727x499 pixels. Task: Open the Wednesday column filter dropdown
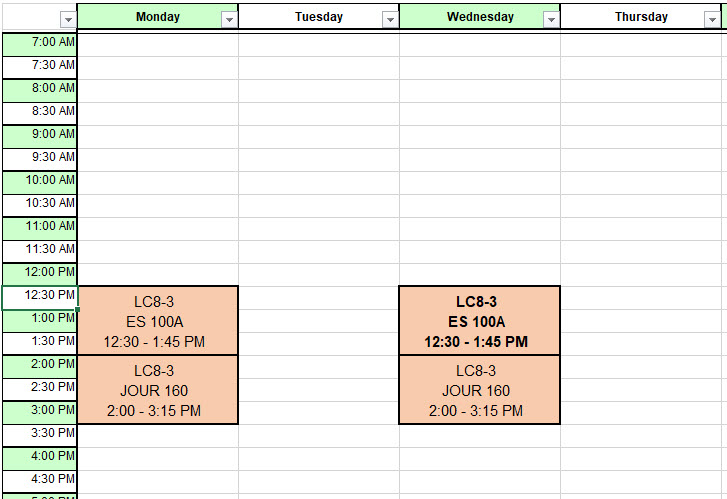[x=551, y=19]
